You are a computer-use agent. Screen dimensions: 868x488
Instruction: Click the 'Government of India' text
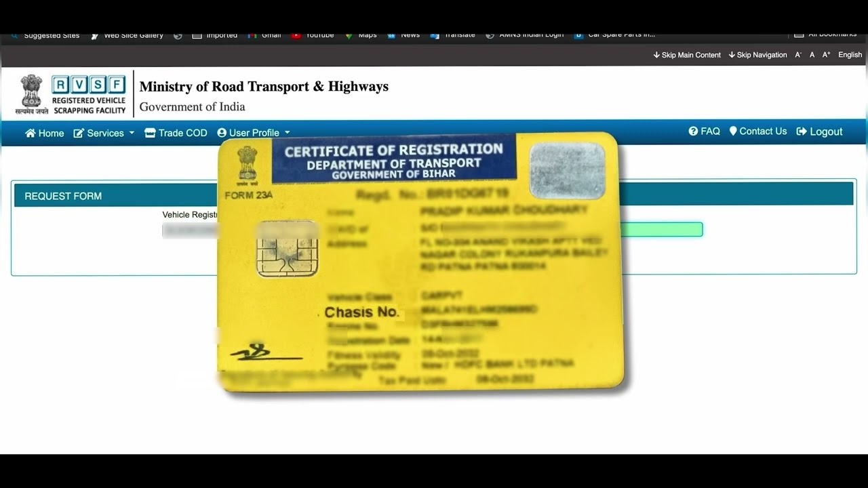click(192, 106)
